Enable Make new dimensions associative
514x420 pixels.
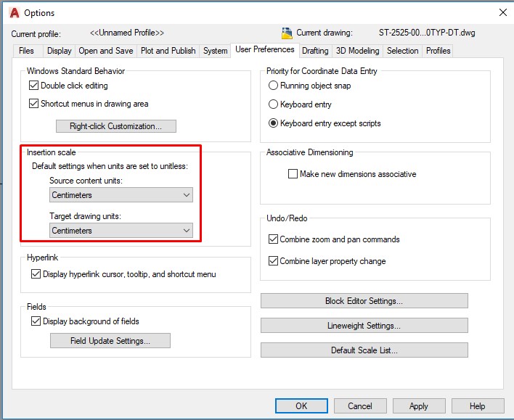293,174
